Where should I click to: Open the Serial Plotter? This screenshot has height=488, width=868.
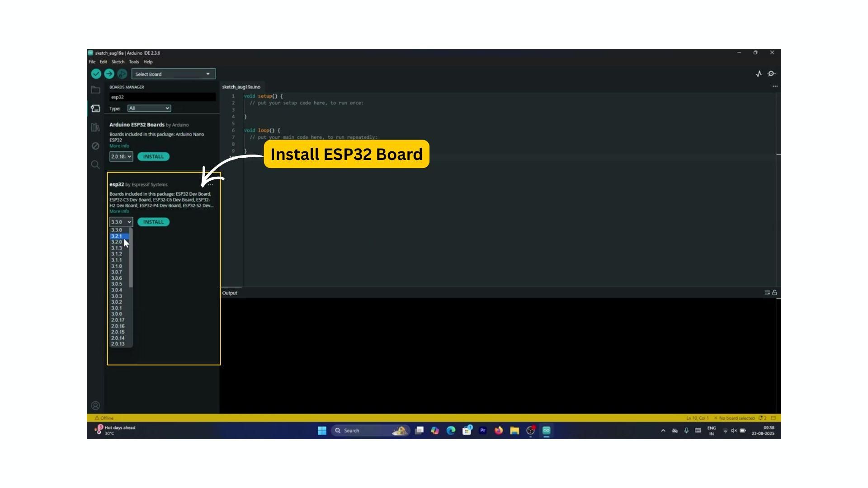tap(759, 74)
